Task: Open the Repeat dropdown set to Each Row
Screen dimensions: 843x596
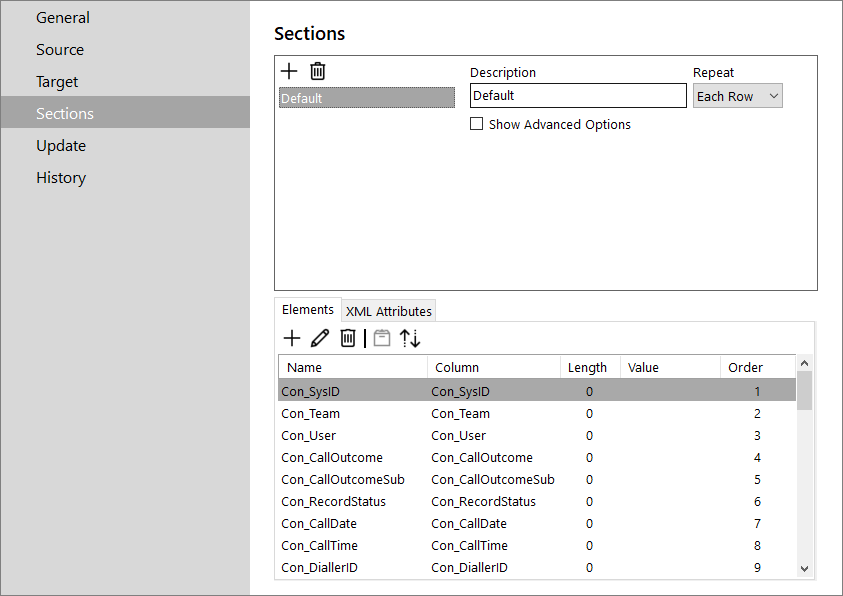Action: (737, 96)
